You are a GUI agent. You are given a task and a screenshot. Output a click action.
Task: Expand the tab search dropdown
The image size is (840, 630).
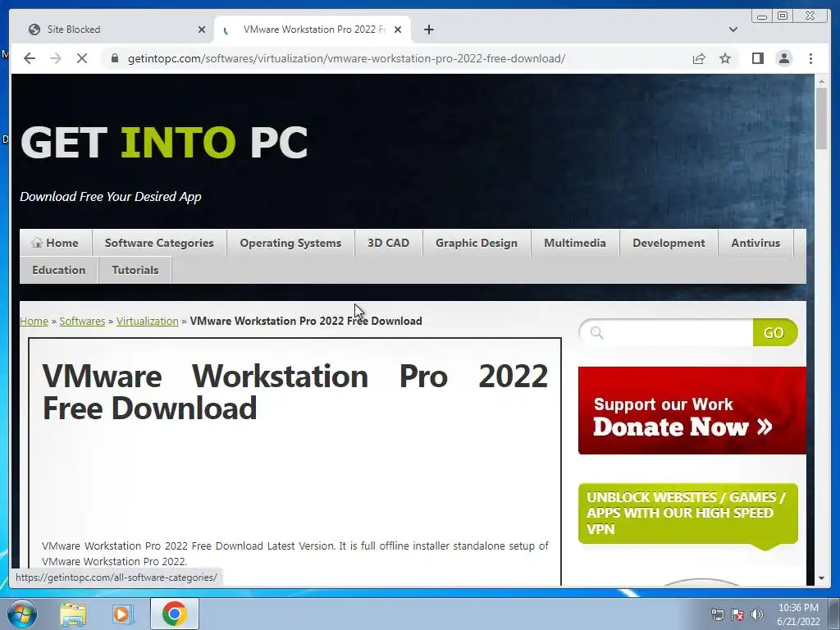(733, 30)
